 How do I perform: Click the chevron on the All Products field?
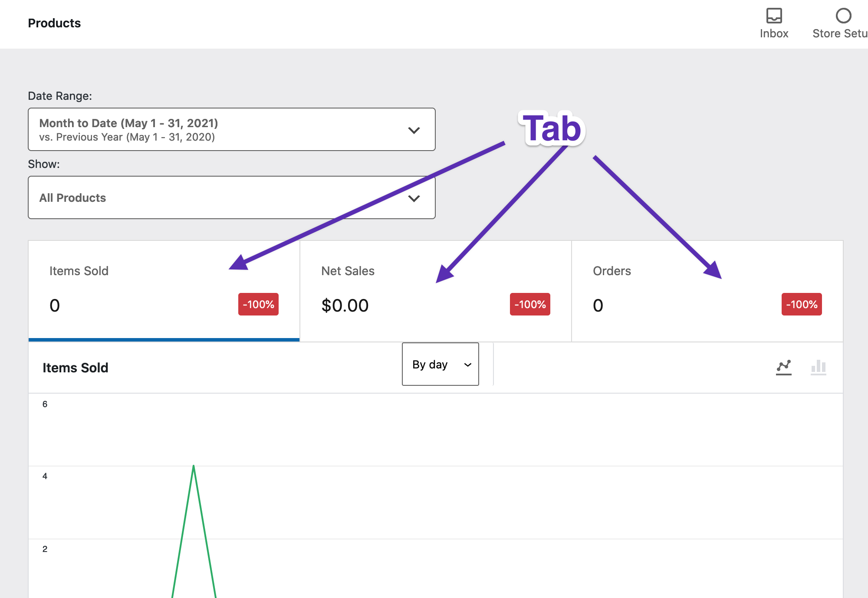(414, 198)
